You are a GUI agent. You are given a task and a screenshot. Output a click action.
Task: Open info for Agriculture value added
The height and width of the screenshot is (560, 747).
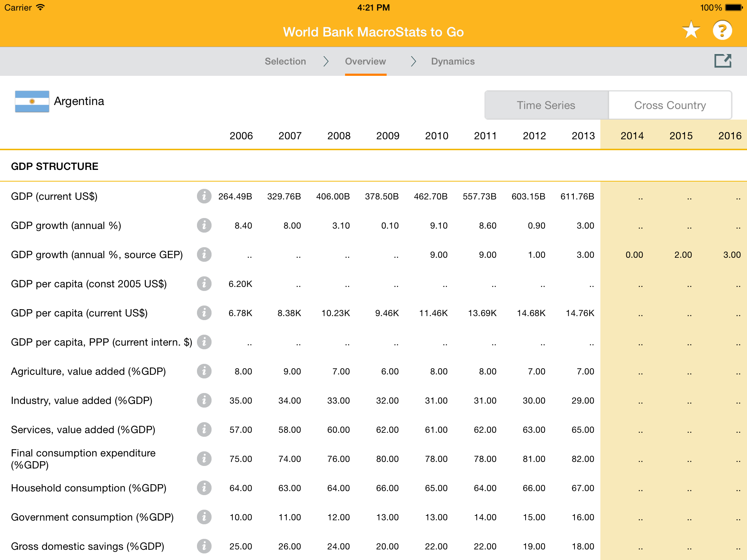click(204, 371)
